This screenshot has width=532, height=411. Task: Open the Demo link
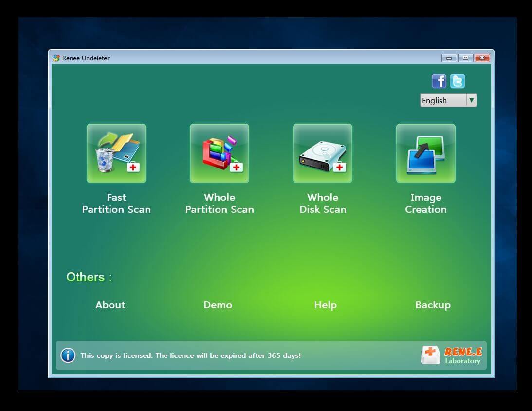218,305
